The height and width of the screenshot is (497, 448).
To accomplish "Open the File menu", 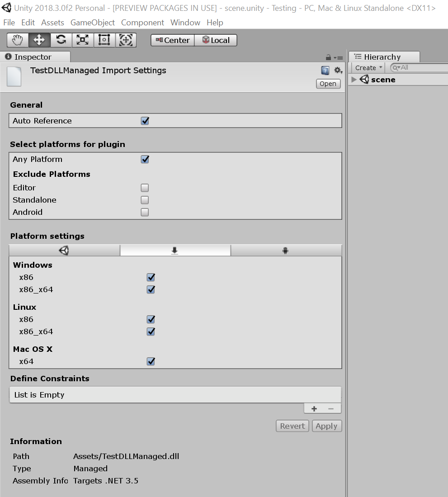I will (9, 23).
